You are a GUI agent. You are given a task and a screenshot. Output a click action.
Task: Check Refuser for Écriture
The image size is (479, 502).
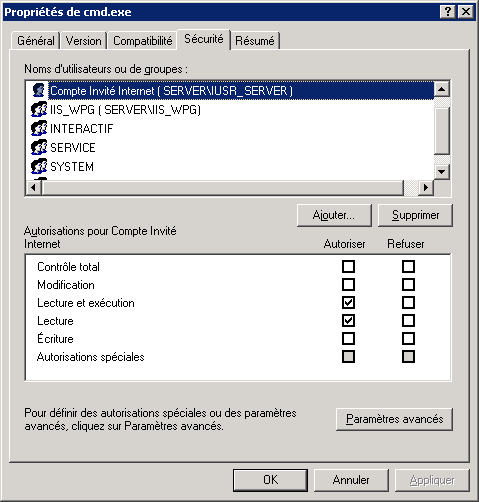point(408,339)
